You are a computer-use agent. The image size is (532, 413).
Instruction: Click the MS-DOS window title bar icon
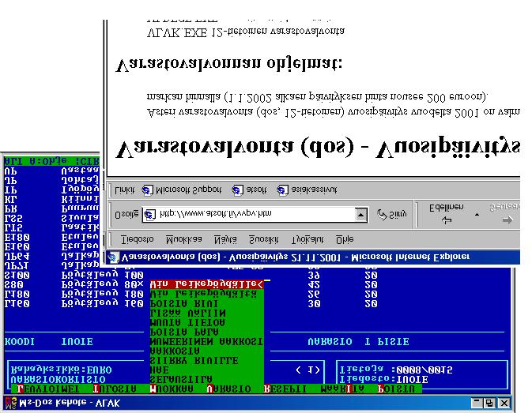tap(10, 403)
